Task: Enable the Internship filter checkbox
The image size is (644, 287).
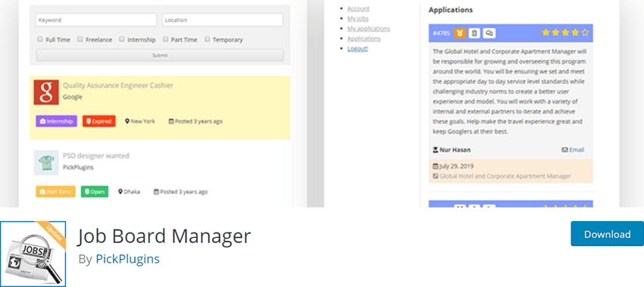Action: (x=121, y=39)
